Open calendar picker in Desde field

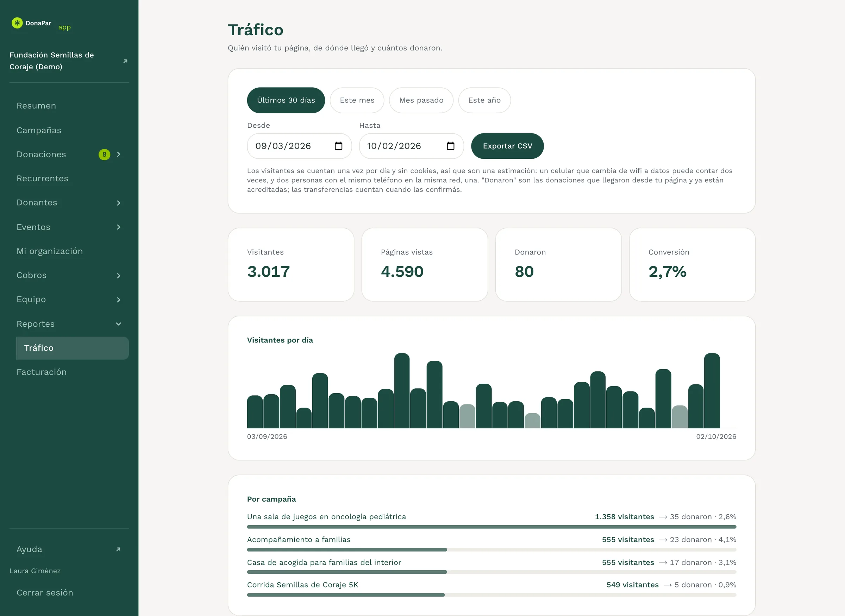point(338,146)
